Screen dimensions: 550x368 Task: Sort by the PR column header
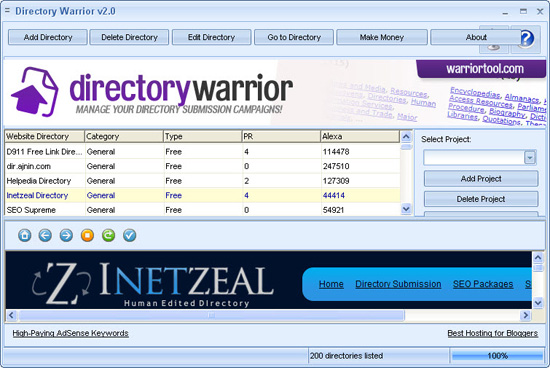click(281, 136)
